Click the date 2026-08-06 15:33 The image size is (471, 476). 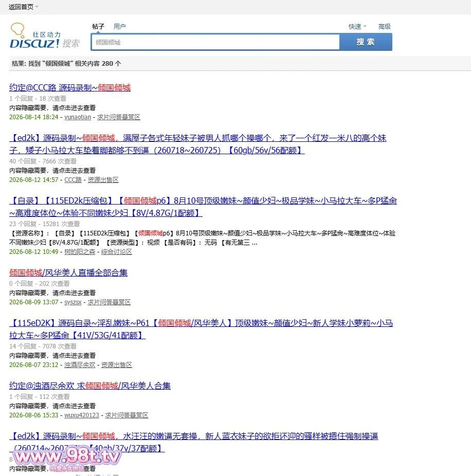click(x=34, y=415)
